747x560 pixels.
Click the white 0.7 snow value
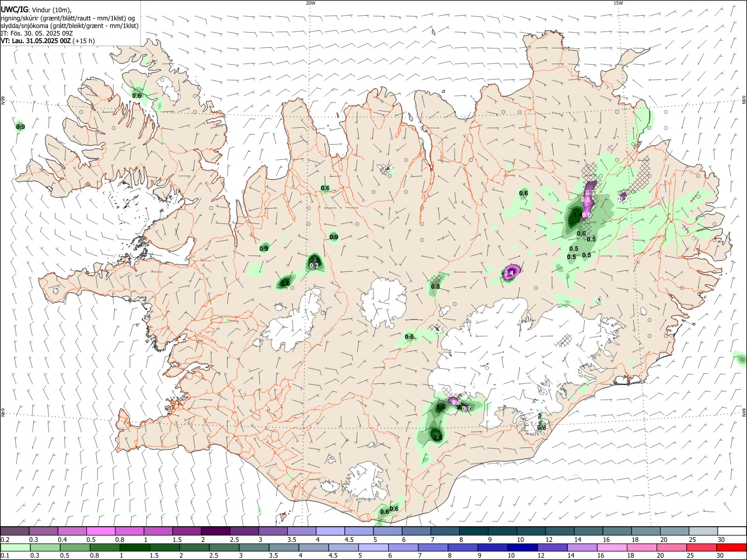click(466, 408)
